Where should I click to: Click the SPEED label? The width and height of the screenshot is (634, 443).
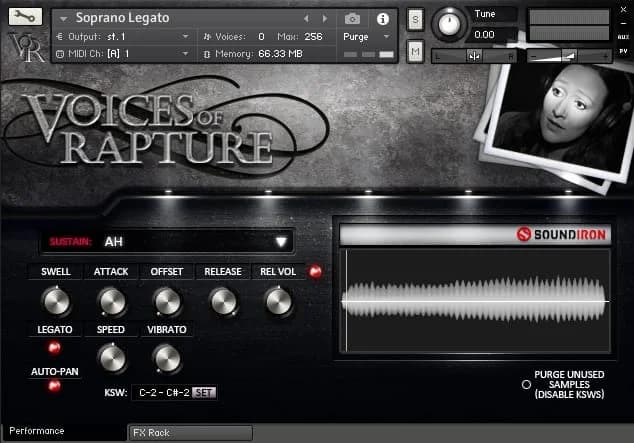[x=110, y=330]
